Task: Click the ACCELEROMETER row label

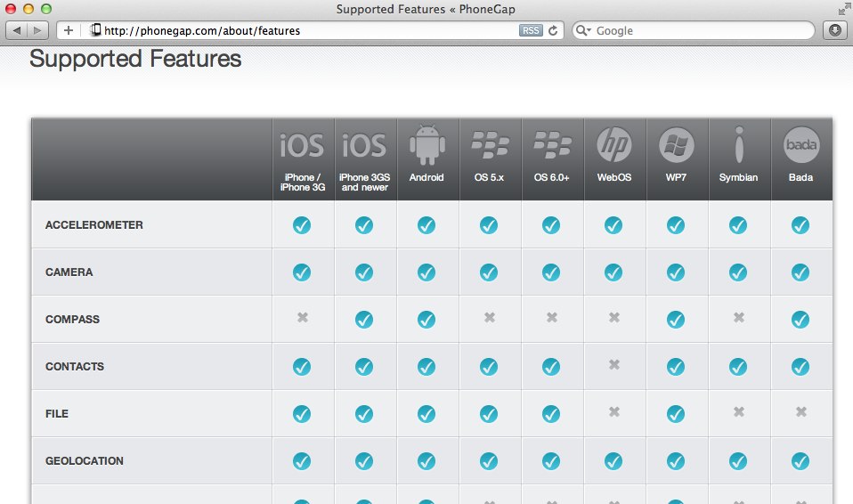Action: coord(94,224)
